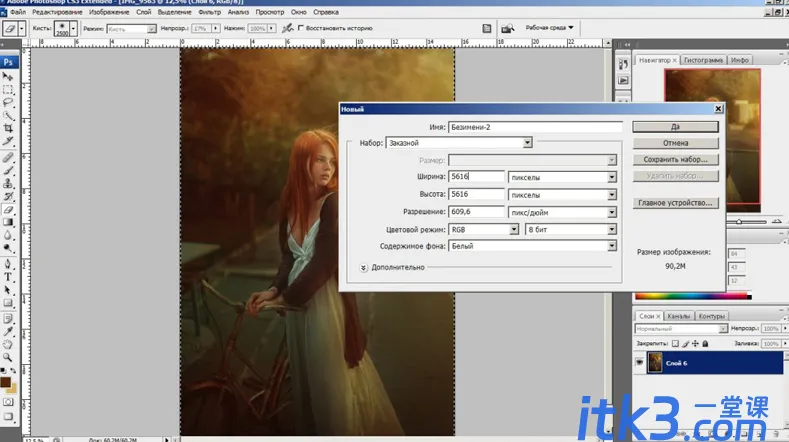Select the Zoom tool
Viewport: 789px width, 442px height.
click(8, 357)
